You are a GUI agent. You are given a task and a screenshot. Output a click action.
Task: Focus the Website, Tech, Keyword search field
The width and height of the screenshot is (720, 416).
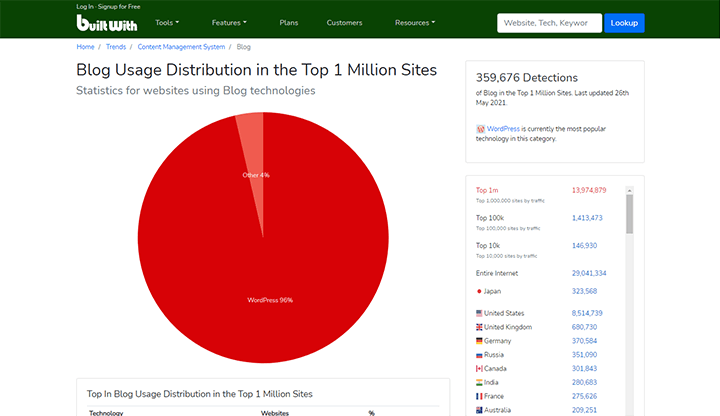tap(549, 23)
